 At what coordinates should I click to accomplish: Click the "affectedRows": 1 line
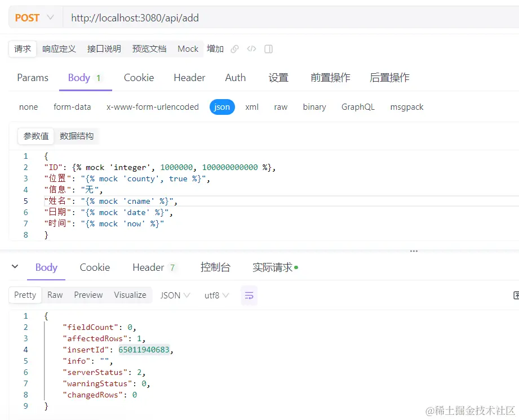pyautogui.click(x=104, y=338)
